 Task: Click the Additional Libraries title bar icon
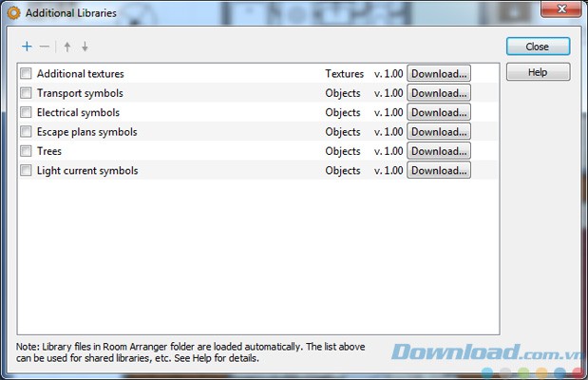[13, 13]
